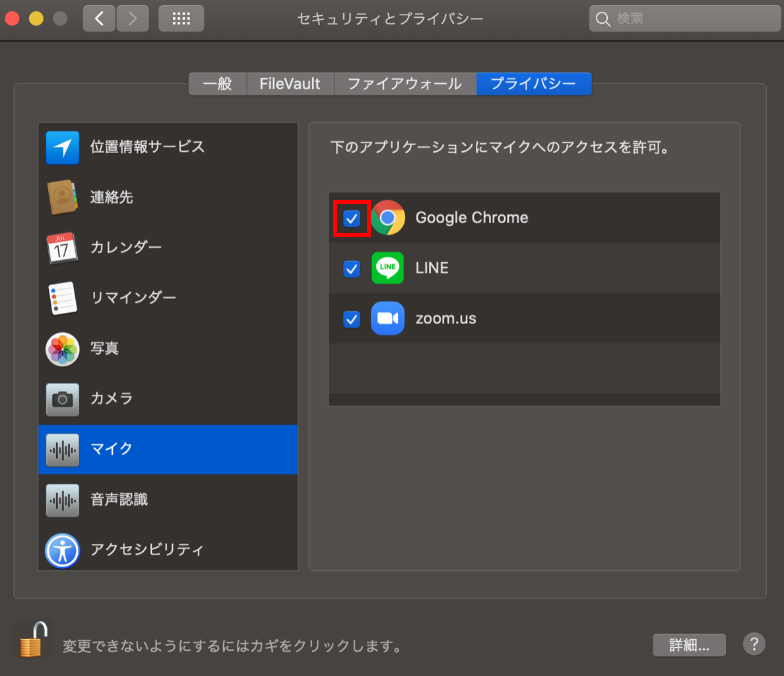Click the zoom.us video camera icon
This screenshot has height=676, width=784.
coord(387,318)
